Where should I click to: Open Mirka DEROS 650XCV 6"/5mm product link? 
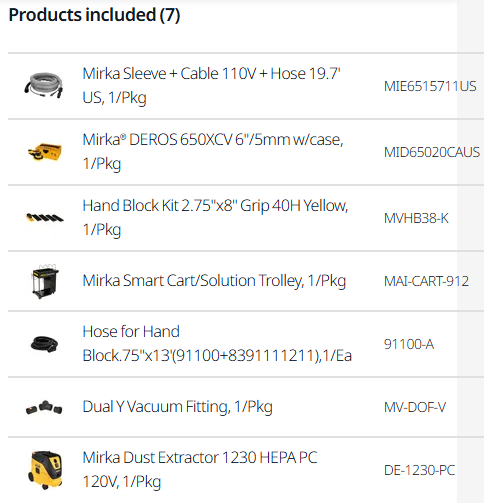point(213,151)
